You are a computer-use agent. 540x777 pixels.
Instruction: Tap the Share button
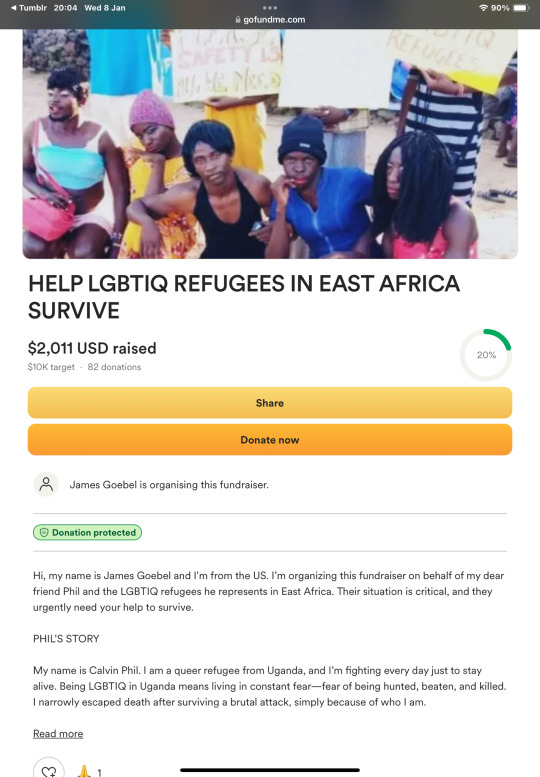click(x=270, y=403)
